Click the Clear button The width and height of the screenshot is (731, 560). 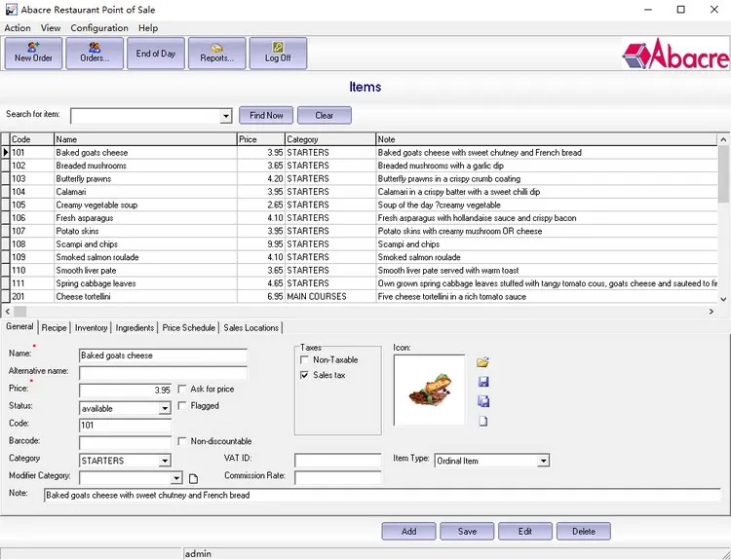325,115
